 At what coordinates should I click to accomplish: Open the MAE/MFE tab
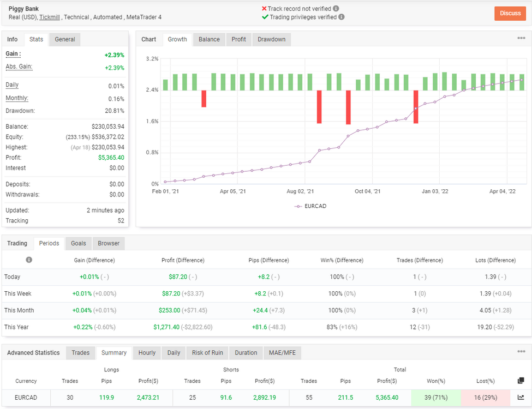[x=282, y=353]
